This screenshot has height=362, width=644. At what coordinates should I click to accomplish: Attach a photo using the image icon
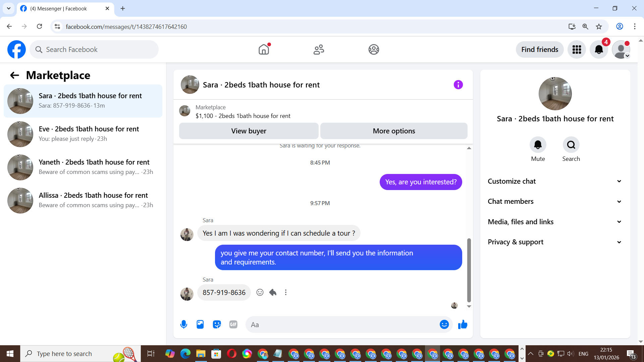tap(200, 324)
